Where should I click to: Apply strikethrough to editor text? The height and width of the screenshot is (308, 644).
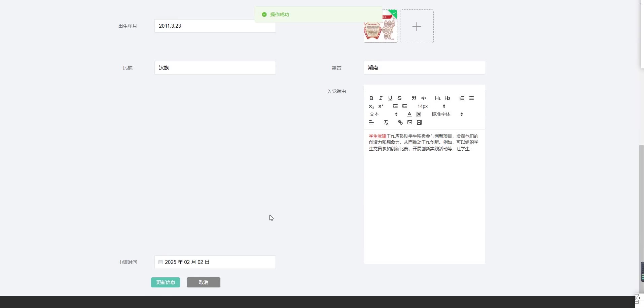coord(399,98)
